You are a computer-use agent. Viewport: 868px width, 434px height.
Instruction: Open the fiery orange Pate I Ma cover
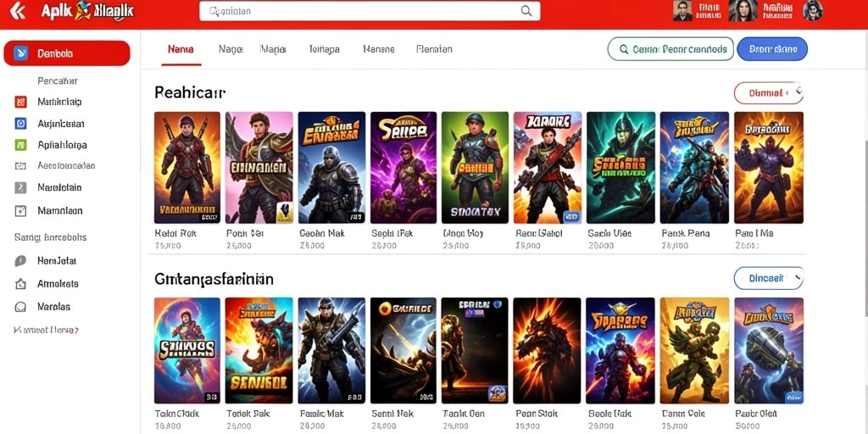point(769,168)
